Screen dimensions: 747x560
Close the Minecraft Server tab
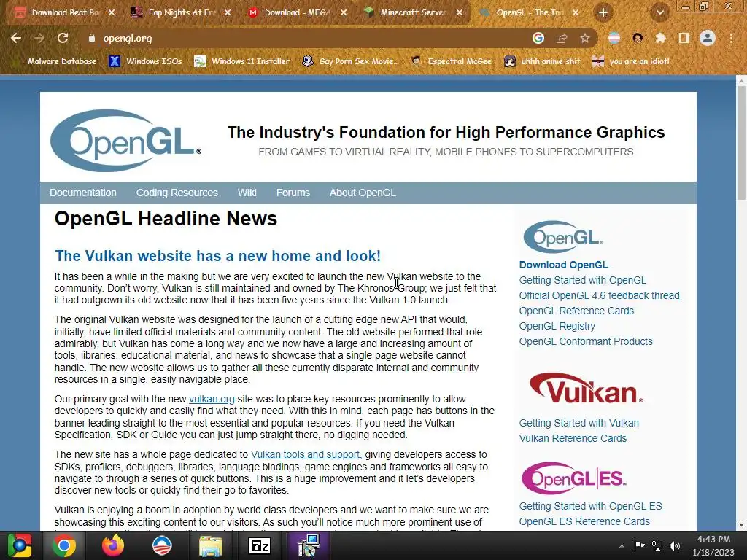tap(460, 13)
